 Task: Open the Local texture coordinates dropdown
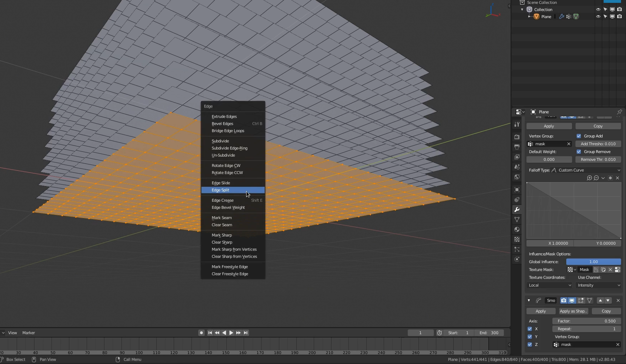coord(549,285)
